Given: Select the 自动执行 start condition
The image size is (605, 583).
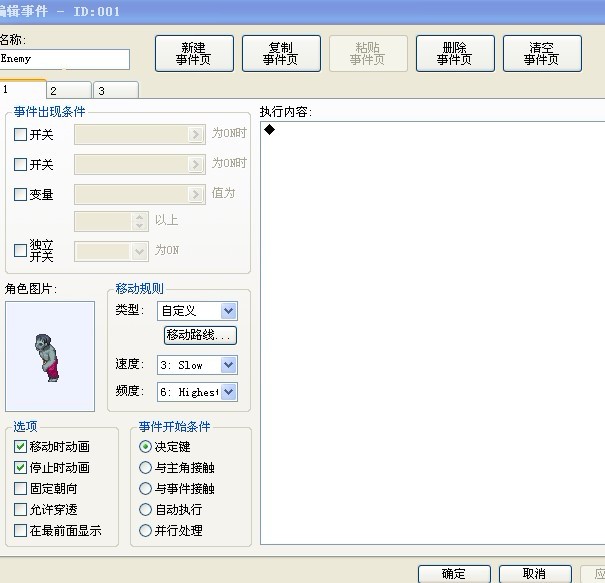Looking at the screenshot, I should tap(145, 510).
